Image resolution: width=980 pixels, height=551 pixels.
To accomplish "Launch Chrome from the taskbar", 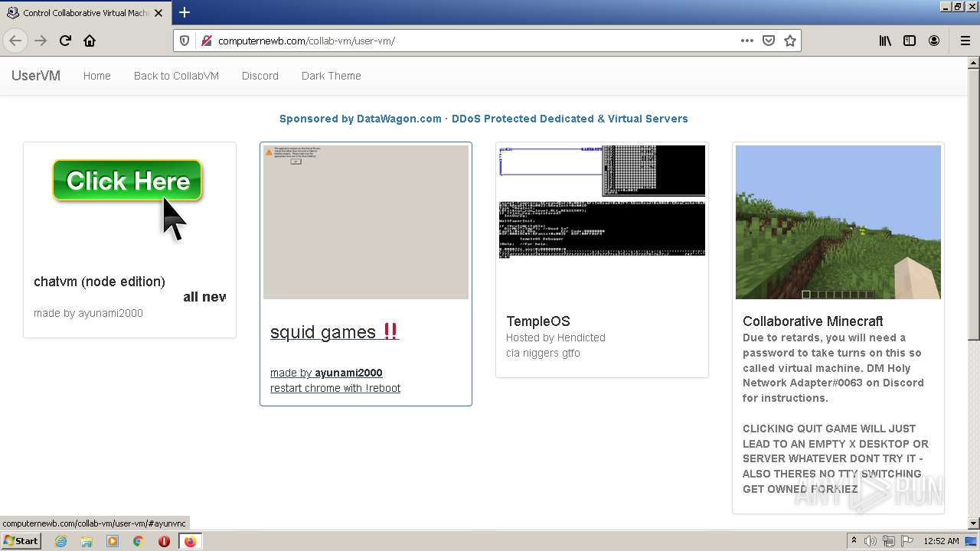I will (x=139, y=541).
